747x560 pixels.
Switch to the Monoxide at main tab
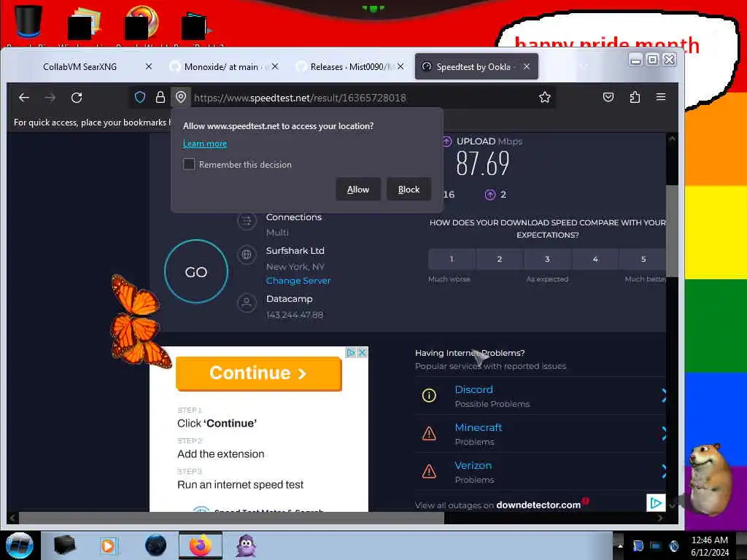coord(220,66)
